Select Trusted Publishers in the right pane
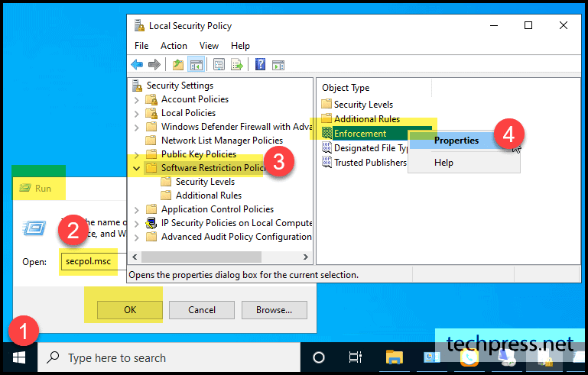Screen dimensions: 588x375 [370, 163]
